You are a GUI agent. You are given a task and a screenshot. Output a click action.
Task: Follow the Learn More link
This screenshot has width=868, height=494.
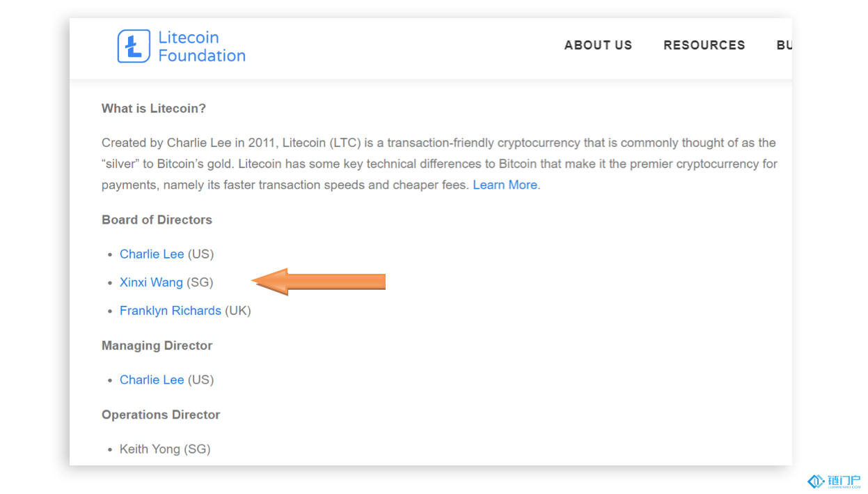[505, 185]
